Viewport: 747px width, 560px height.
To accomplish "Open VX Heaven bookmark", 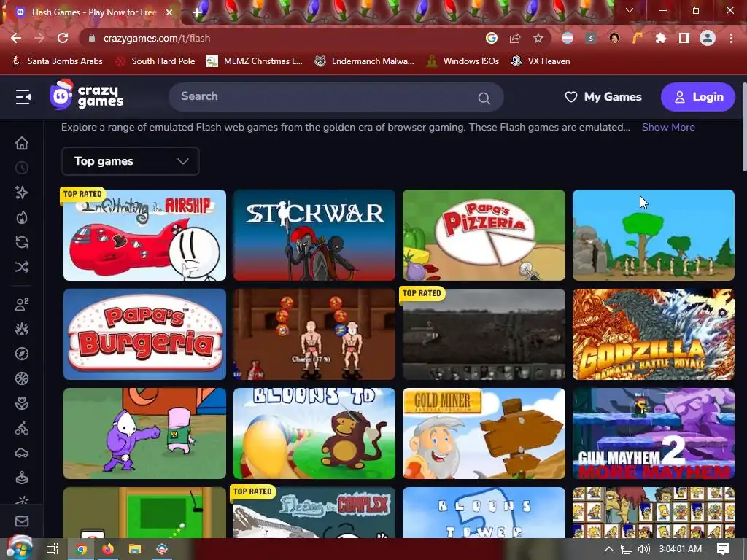I will [541, 61].
